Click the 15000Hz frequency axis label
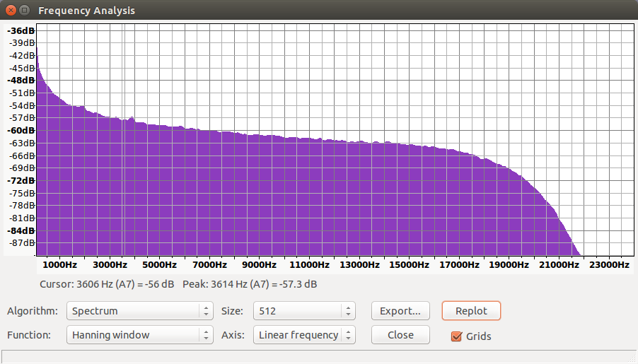 409,265
